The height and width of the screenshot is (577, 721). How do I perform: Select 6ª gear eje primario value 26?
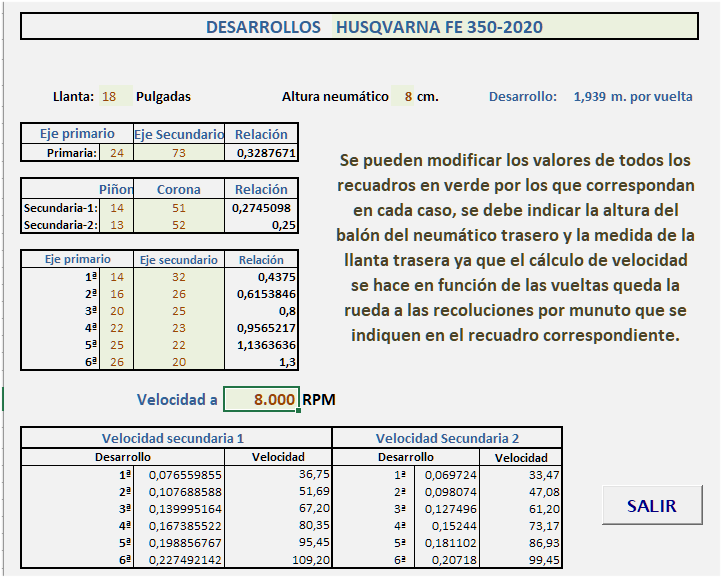coord(116,362)
